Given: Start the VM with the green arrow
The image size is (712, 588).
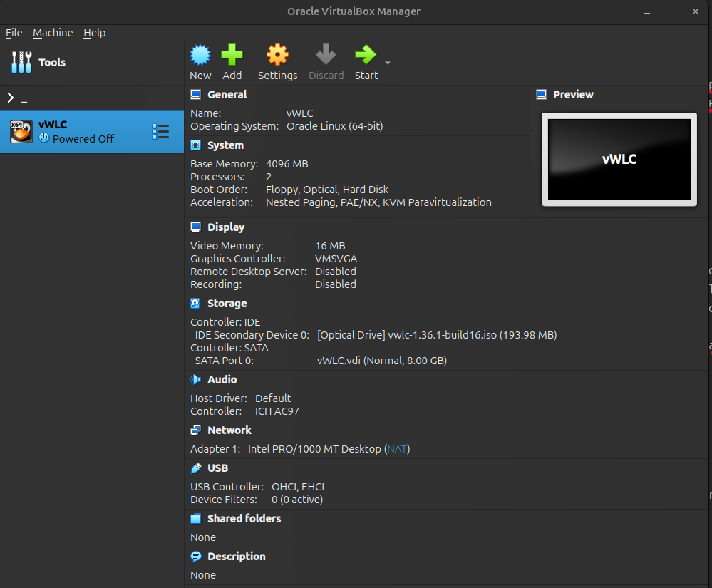Looking at the screenshot, I should tap(366, 55).
